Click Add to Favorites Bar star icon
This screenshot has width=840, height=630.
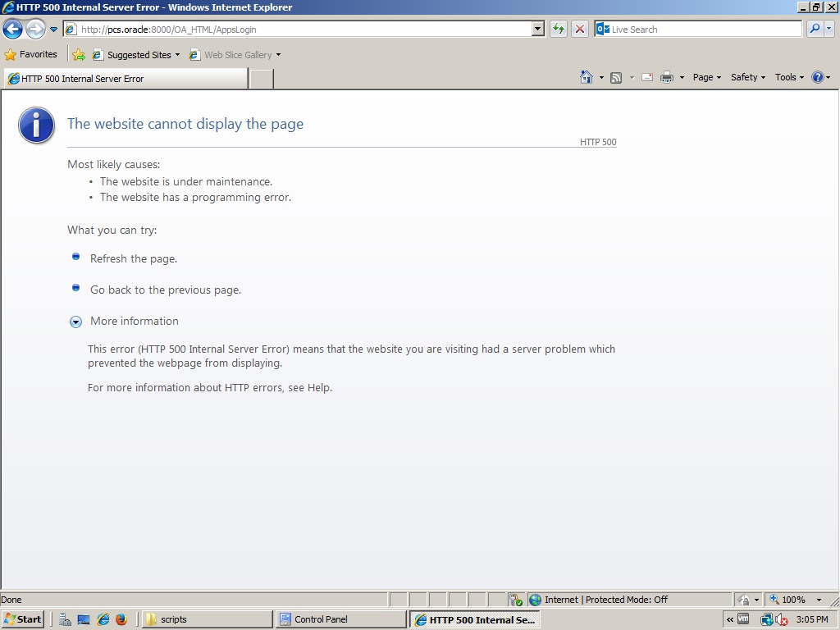(79, 55)
